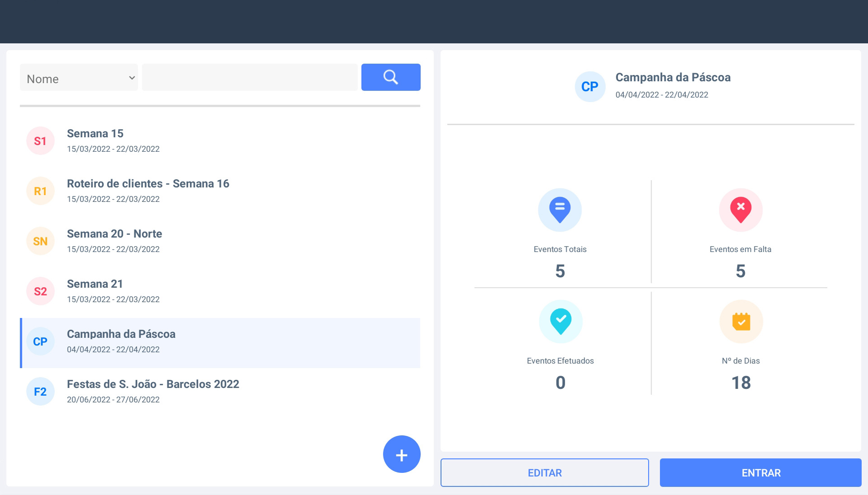Select the Semana 21 list entry

[x=95, y=284]
